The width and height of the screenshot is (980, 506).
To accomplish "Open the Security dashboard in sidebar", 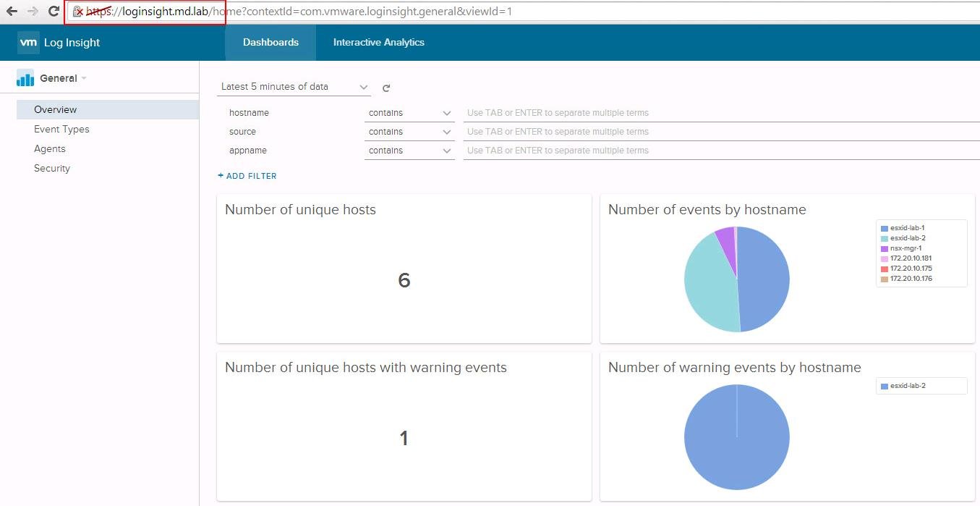I will (x=52, y=168).
